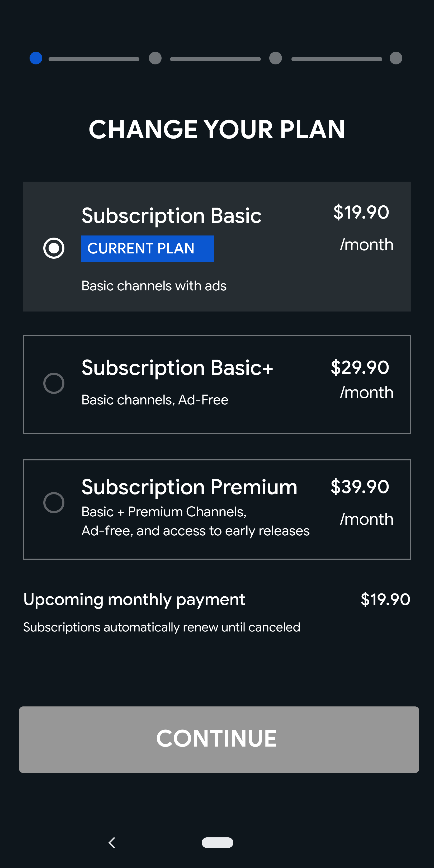Tap the Upcoming monthly payment label

tap(134, 600)
